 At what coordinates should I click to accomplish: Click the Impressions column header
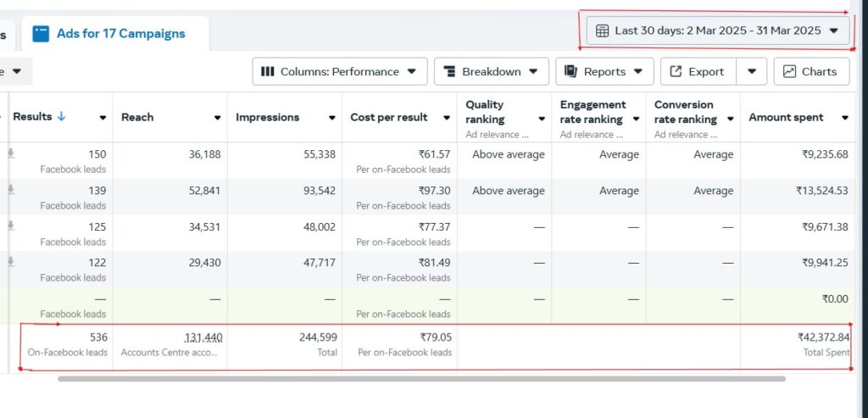(267, 117)
